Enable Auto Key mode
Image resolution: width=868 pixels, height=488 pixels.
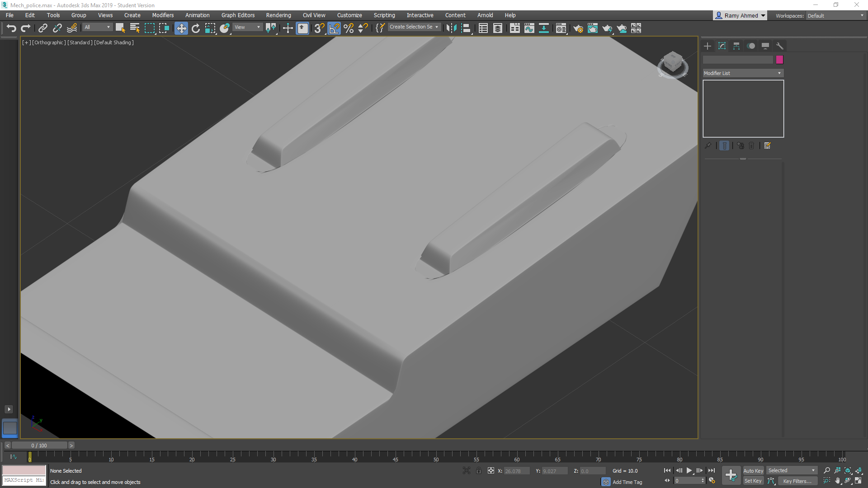coord(753,470)
